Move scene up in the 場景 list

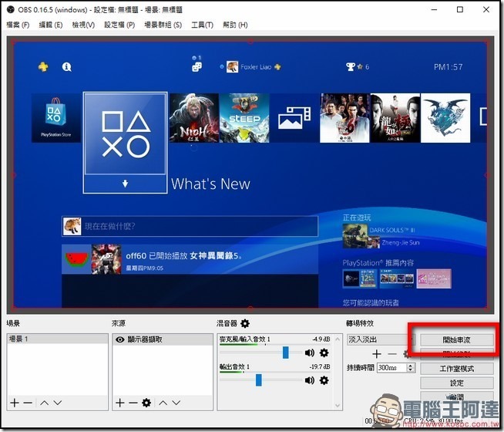click(45, 403)
